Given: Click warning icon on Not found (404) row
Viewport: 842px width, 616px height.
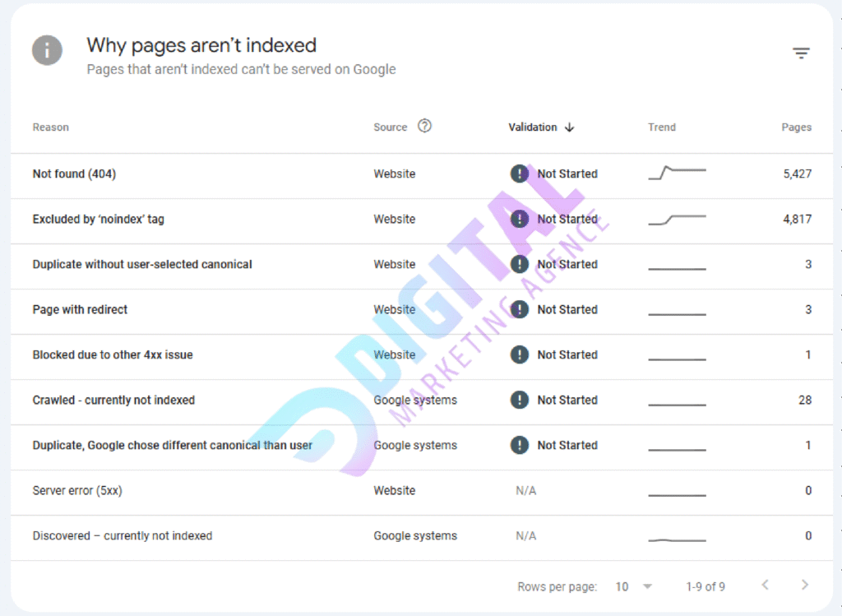Looking at the screenshot, I should 520,174.
